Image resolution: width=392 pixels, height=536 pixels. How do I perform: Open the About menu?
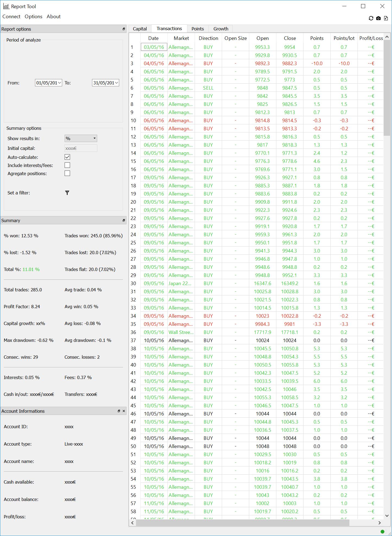pos(53,17)
